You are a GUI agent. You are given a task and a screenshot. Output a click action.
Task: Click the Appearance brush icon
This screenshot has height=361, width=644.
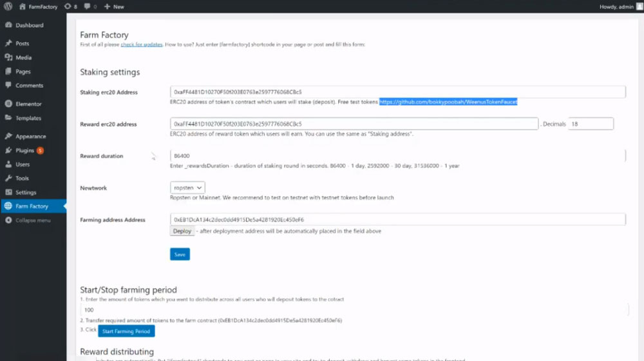click(x=8, y=136)
